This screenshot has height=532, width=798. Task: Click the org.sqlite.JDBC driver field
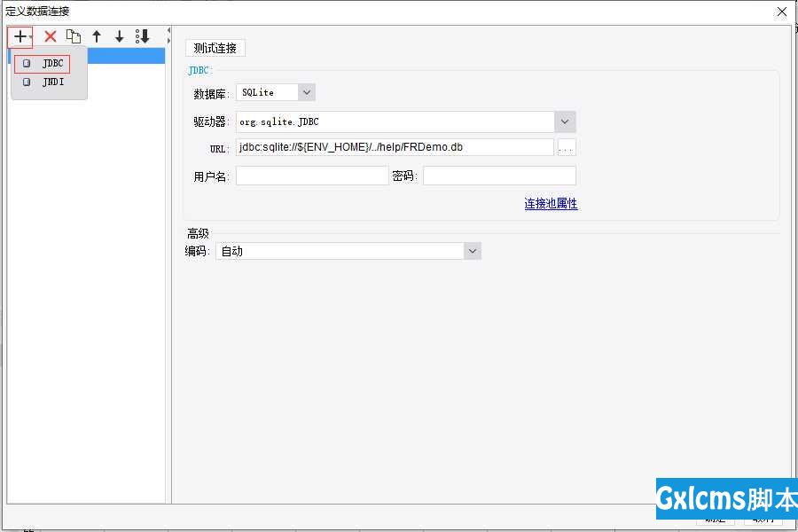point(395,121)
